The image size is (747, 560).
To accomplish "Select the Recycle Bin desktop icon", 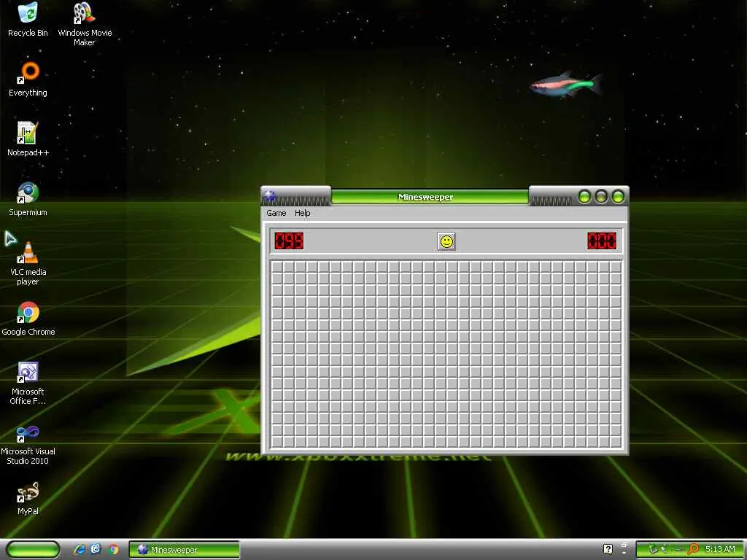I will (x=28, y=20).
